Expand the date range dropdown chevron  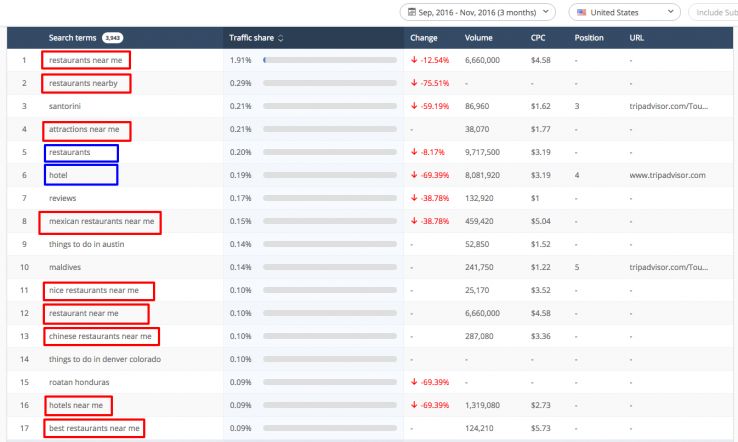click(x=544, y=12)
